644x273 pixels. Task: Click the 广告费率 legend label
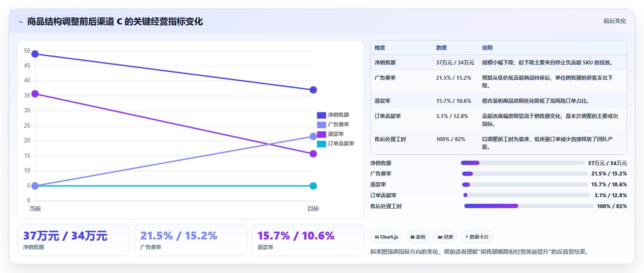339,125
